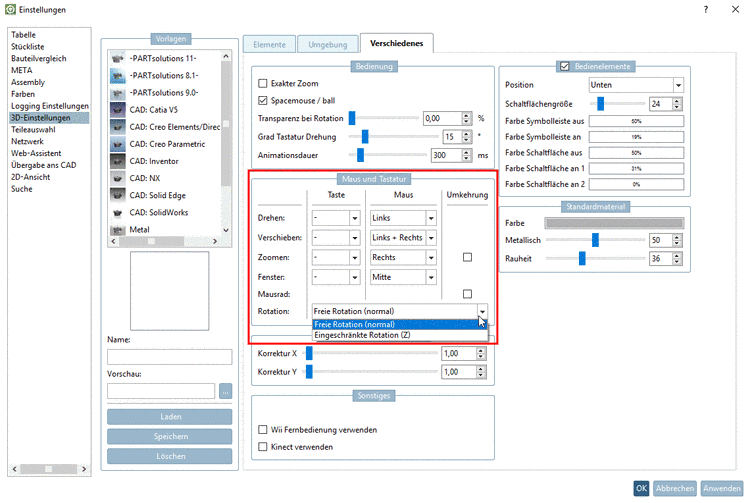Click the Animationsdauer value field
This screenshot has height=503, width=750.
[x=446, y=155]
